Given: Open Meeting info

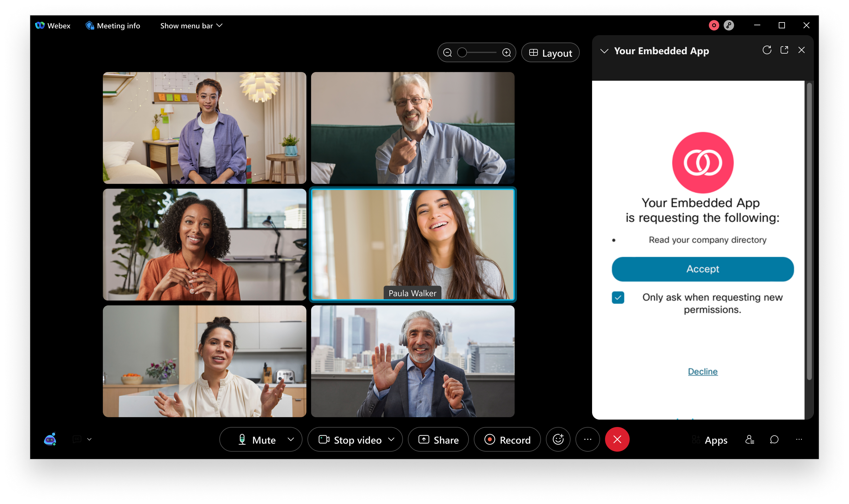Looking at the screenshot, I should [x=113, y=26].
